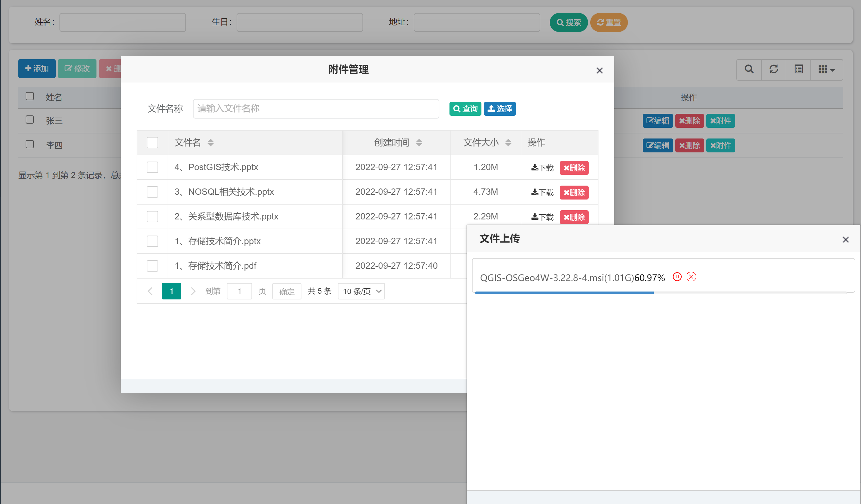861x504 pixels.
Task: Focus the 文件名称 search input
Action: pos(316,108)
